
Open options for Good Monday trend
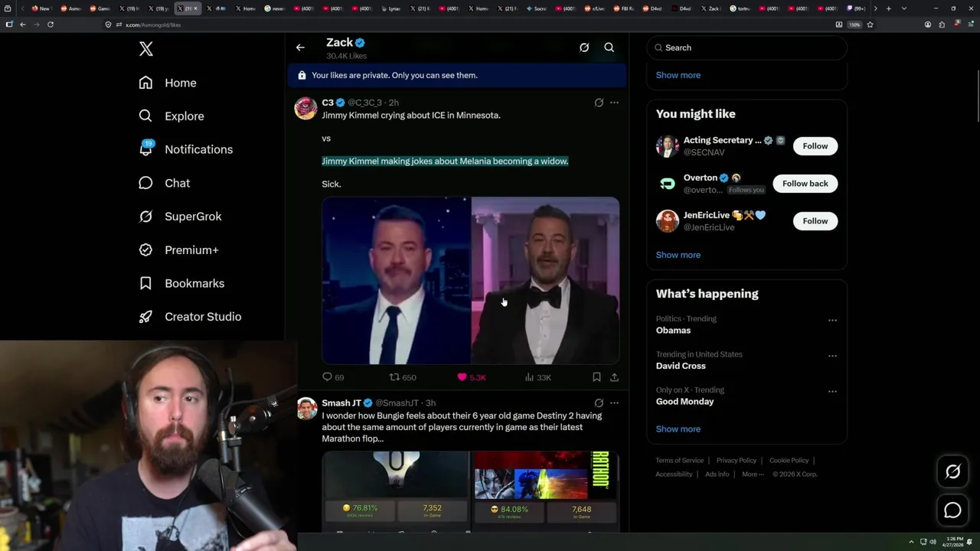click(832, 392)
